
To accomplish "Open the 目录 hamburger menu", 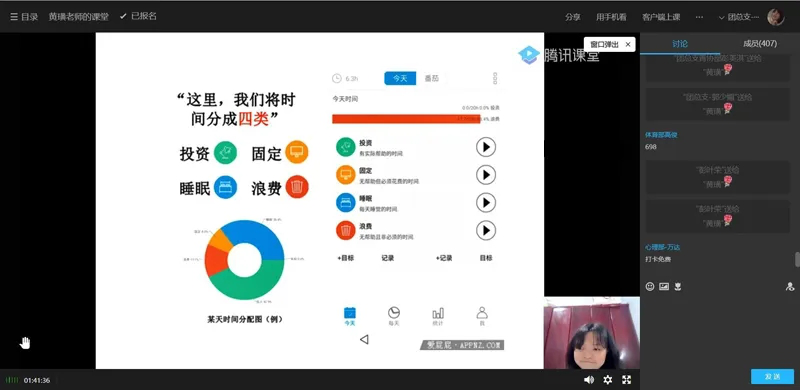I will 24,16.
